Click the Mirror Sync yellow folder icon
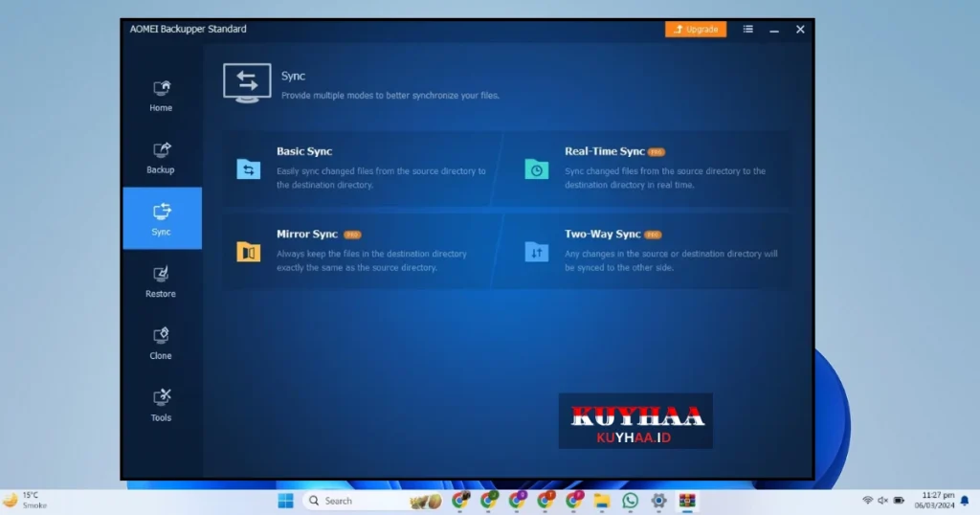 click(x=248, y=252)
